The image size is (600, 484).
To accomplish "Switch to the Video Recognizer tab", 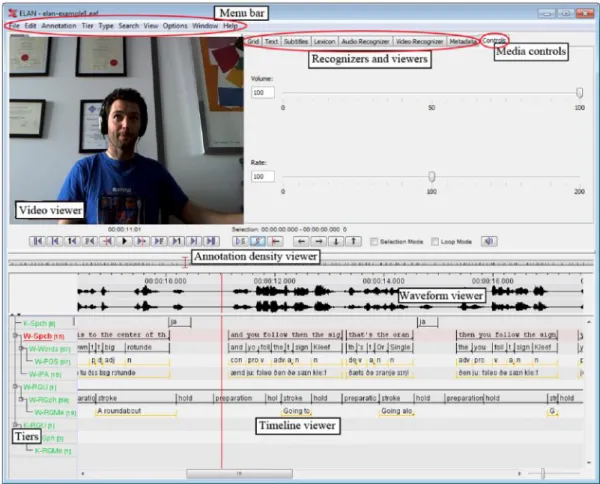I will 419,41.
